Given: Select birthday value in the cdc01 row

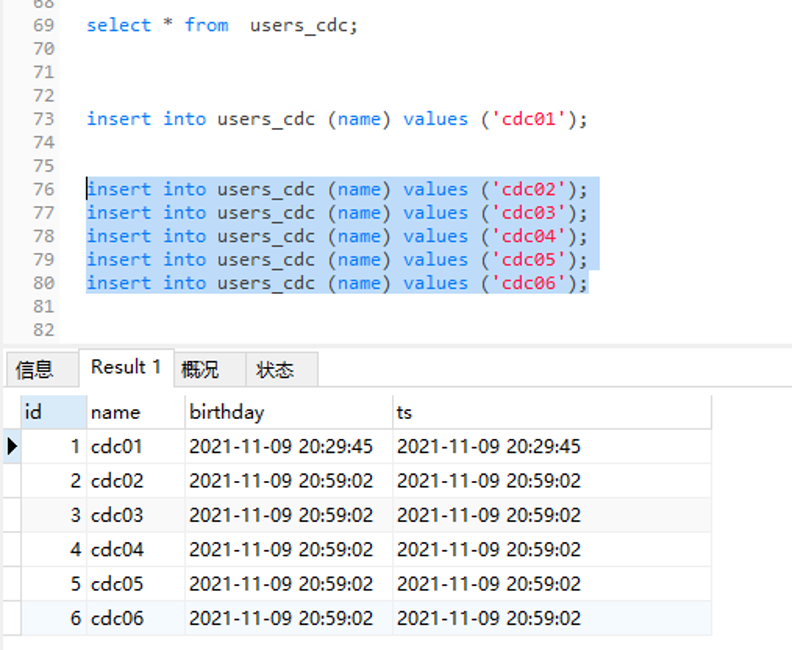Looking at the screenshot, I should click(281, 447).
